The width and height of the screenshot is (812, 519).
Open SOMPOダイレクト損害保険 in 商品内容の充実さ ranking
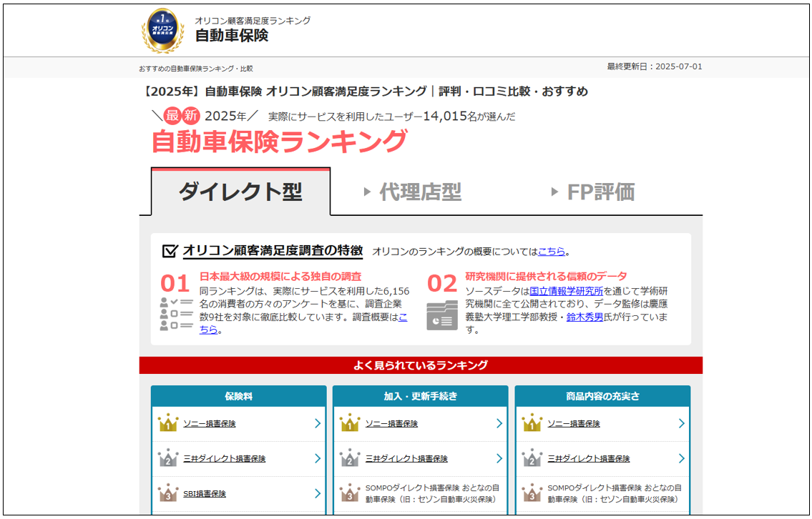[615, 494]
